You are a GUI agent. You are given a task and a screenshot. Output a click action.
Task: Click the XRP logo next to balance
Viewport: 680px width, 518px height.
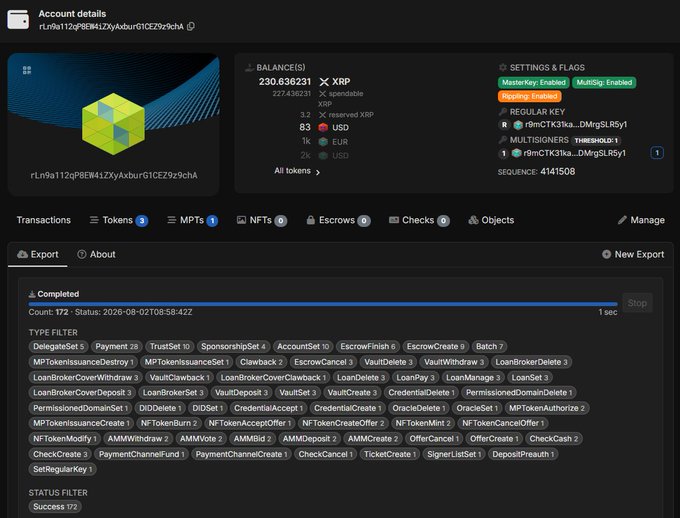click(x=324, y=82)
